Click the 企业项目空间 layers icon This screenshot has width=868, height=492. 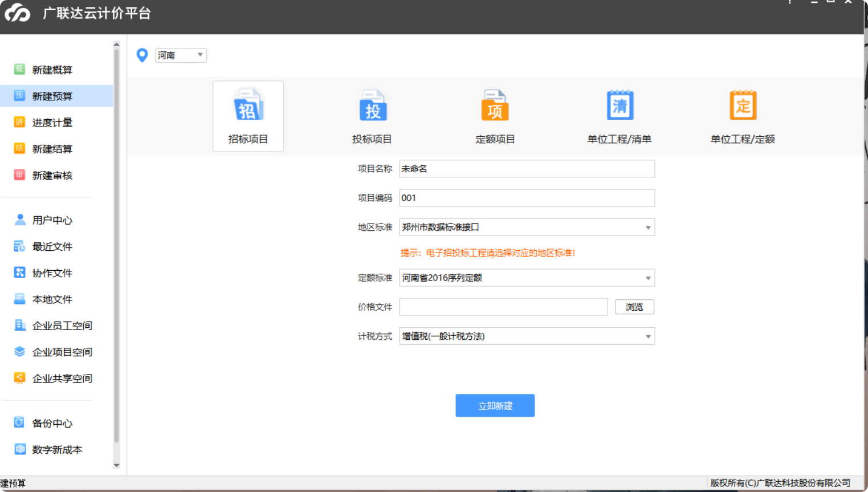[x=19, y=351]
